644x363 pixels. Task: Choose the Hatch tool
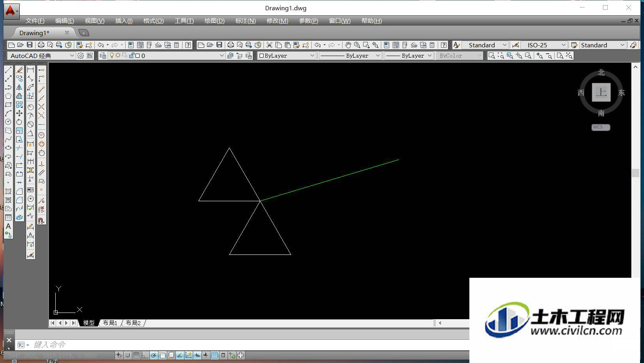(8, 191)
